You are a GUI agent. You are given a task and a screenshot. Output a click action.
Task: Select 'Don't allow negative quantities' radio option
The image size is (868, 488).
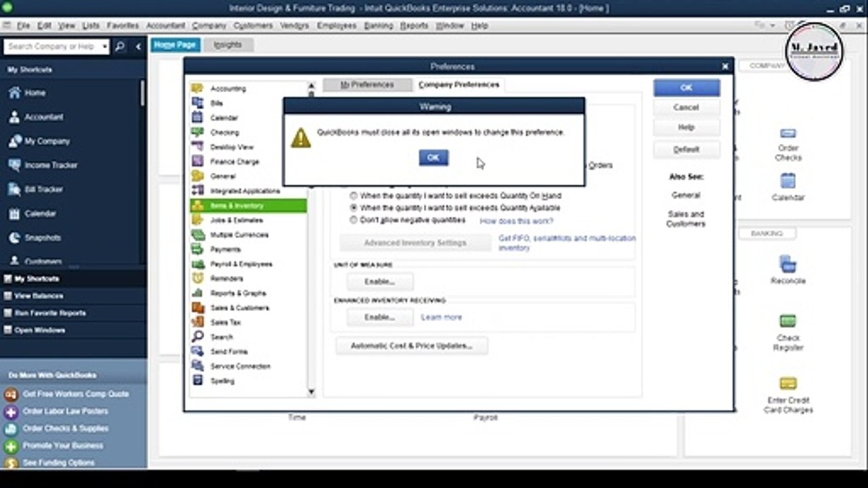point(353,220)
